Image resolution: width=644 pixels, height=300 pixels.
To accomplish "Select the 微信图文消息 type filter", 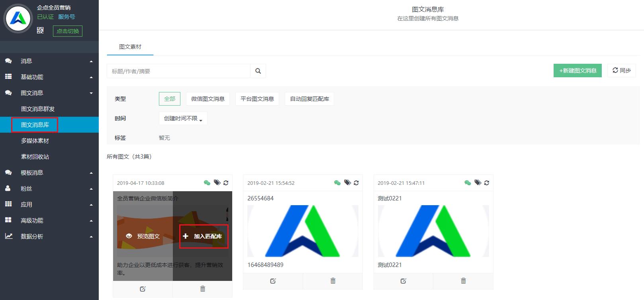I will click(x=208, y=99).
